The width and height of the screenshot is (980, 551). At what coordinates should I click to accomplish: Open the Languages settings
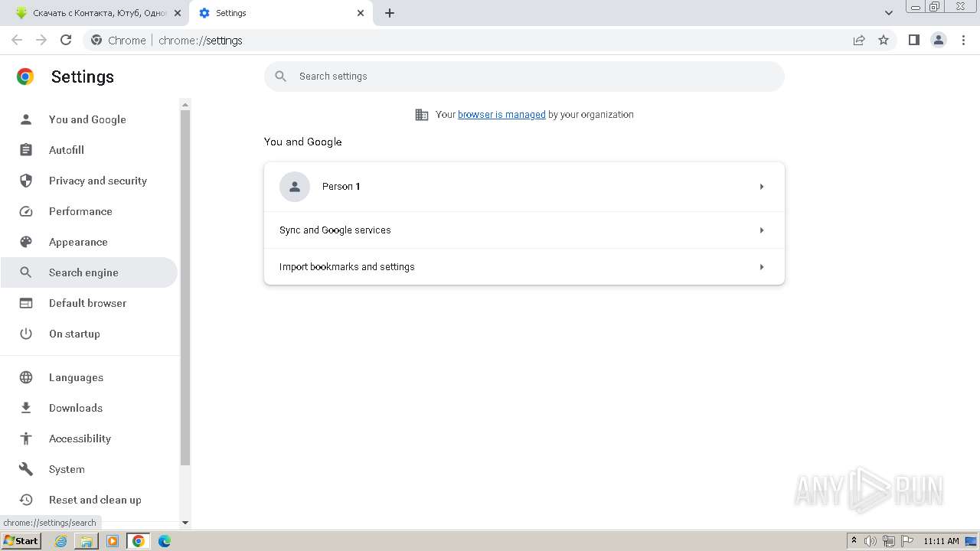click(89, 377)
